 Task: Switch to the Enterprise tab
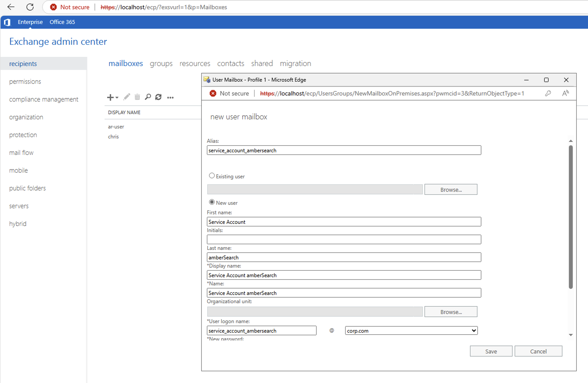30,22
